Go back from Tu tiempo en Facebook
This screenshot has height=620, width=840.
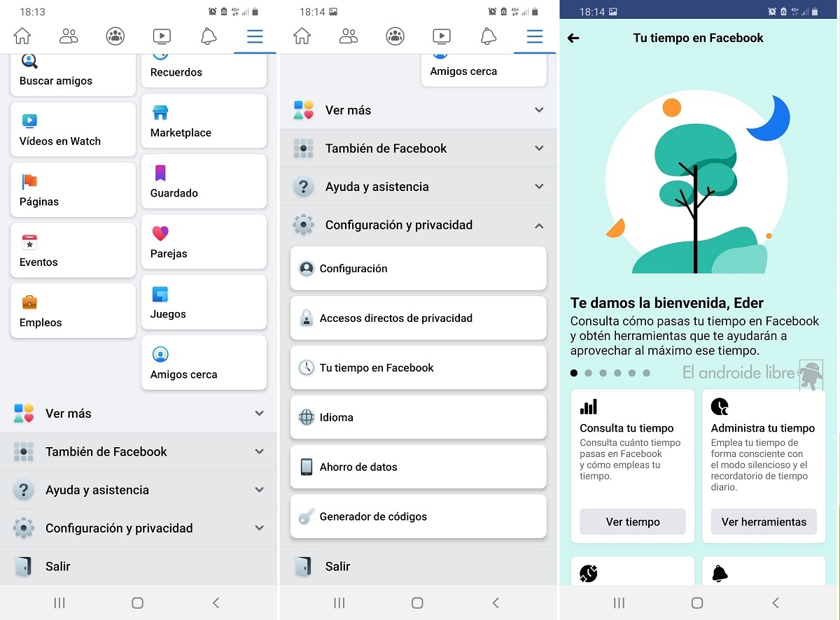573,38
